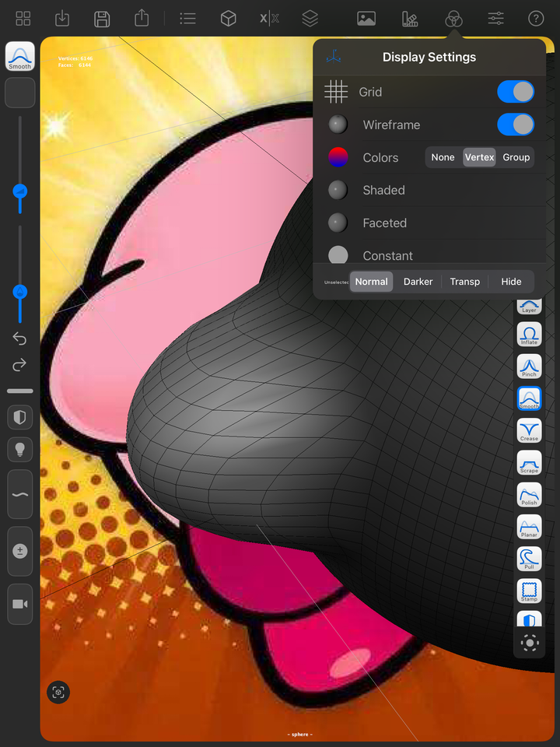Pick the Scrape brush tool
The image size is (560, 747).
point(529,462)
